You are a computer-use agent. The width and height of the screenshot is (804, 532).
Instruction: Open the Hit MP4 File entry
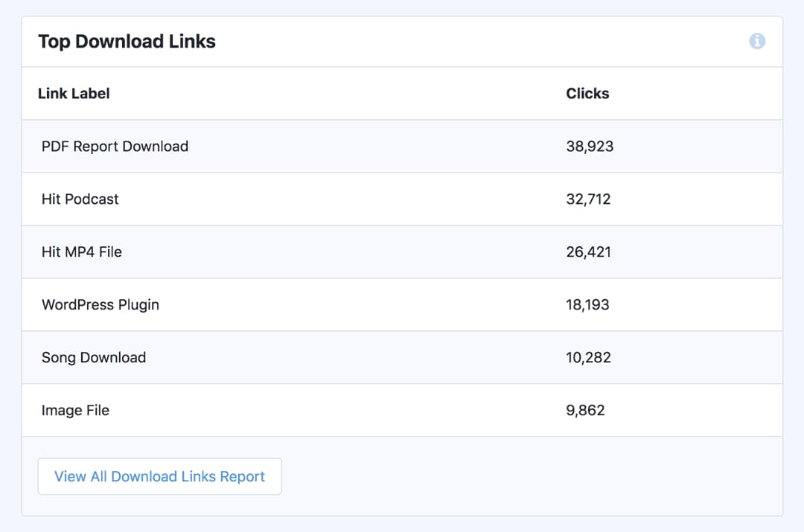click(x=80, y=251)
